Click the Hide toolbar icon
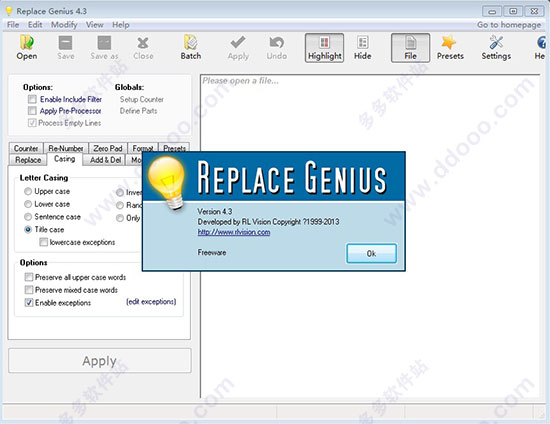 pos(362,48)
